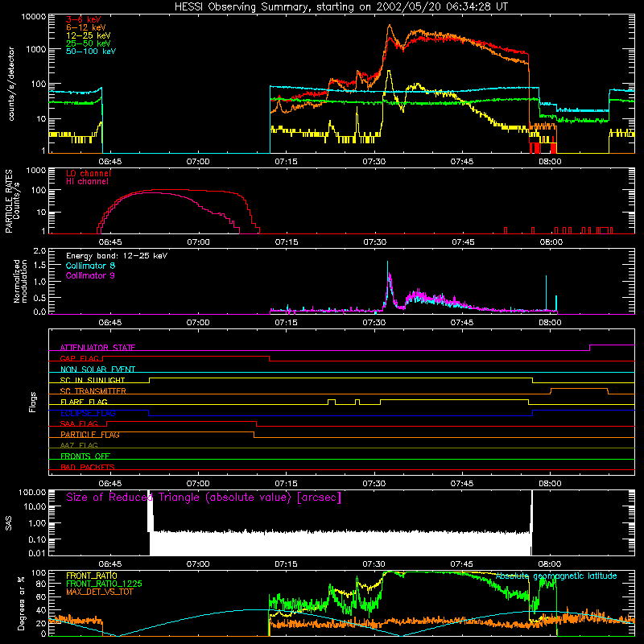Click the 'Degrees or %' axis label
Screen dimensions: 644x644
click(x=21, y=603)
